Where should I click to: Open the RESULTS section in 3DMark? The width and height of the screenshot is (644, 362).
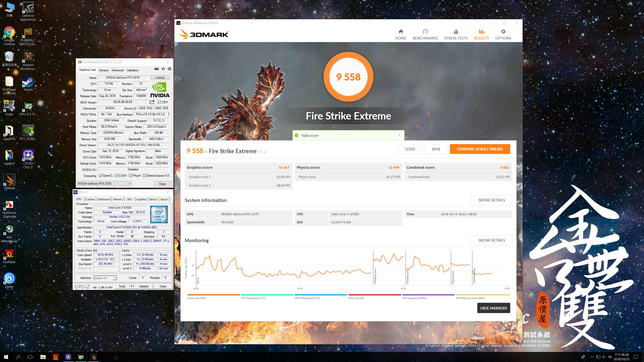pyautogui.click(x=481, y=35)
